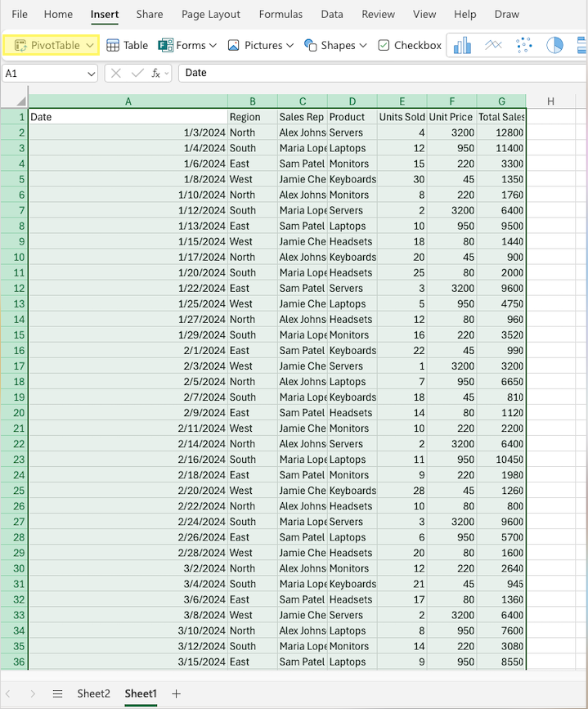Screen dimensions: 588x709
Task: Select row 10 header
Action: coord(14,258)
